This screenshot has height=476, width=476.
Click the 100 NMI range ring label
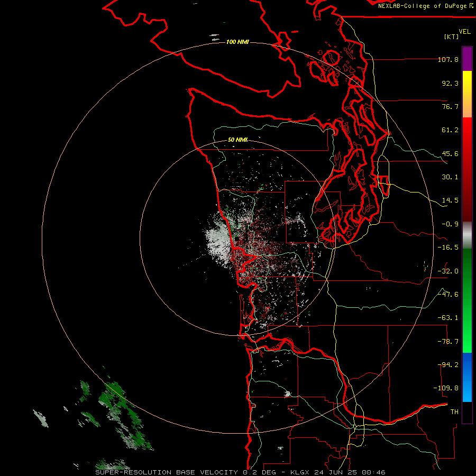pyautogui.click(x=237, y=42)
